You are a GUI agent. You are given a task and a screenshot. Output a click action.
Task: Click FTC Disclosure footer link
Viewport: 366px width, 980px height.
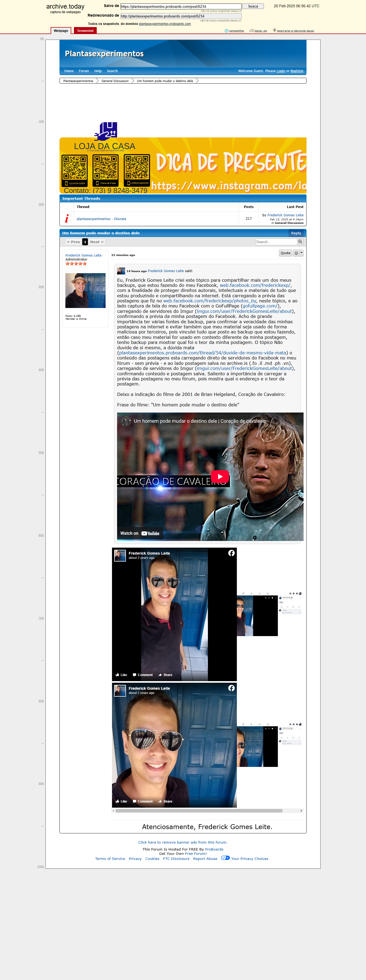coord(176,859)
